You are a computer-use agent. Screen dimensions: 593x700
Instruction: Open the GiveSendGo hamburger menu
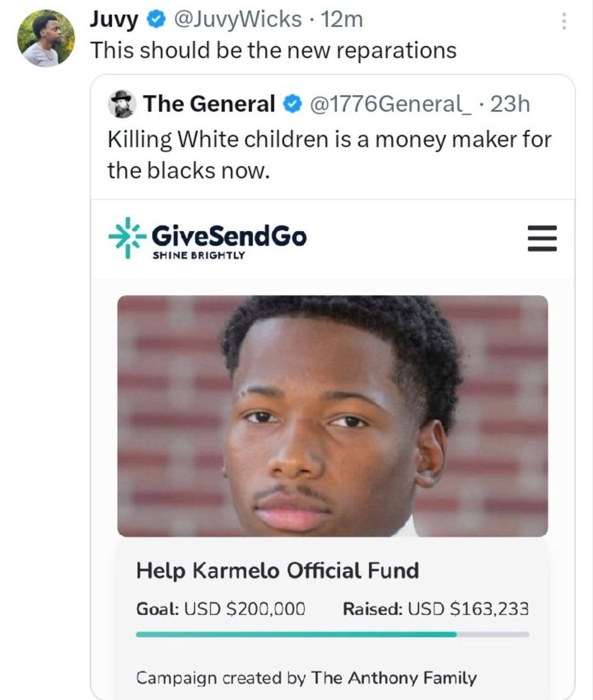pyautogui.click(x=542, y=238)
